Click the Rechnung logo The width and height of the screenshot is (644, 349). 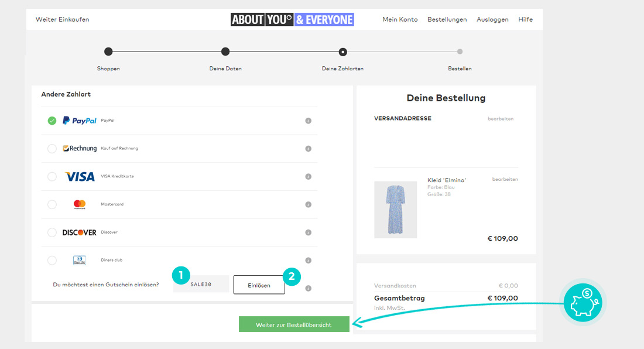80,148
